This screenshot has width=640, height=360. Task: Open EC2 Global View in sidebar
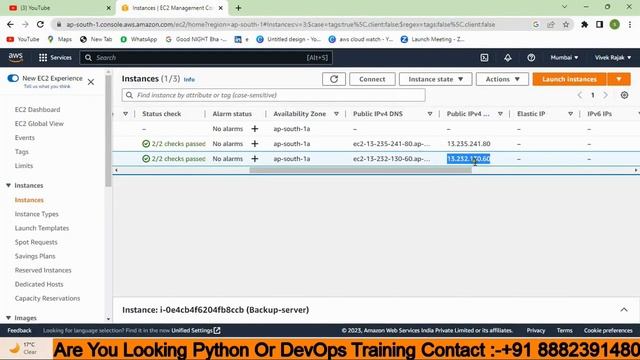pyautogui.click(x=39, y=123)
